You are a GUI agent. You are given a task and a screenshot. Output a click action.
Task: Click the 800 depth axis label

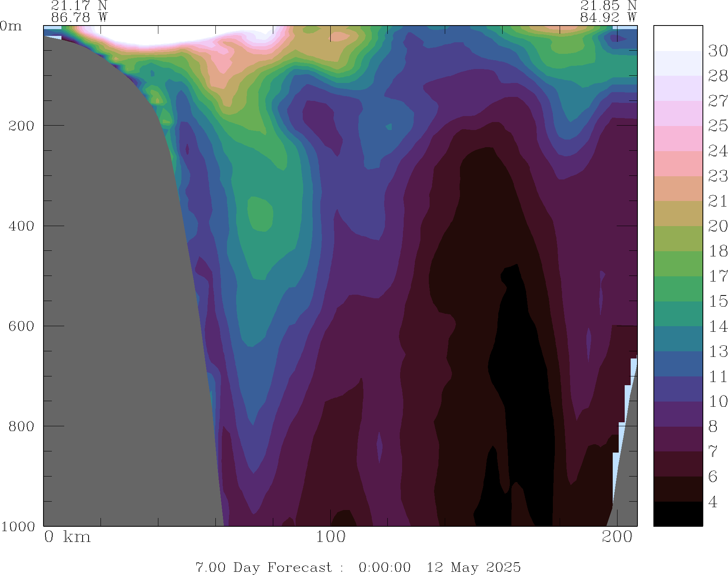pyautogui.click(x=21, y=426)
